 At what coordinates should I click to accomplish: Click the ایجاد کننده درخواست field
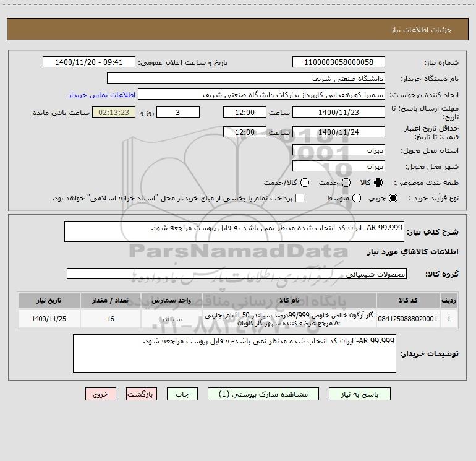point(261,94)
